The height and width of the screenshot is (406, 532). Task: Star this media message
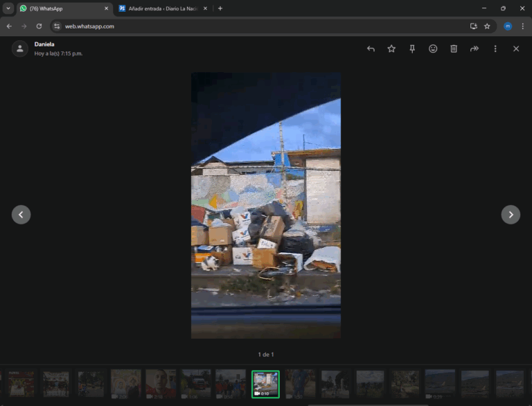coord(391,48)
